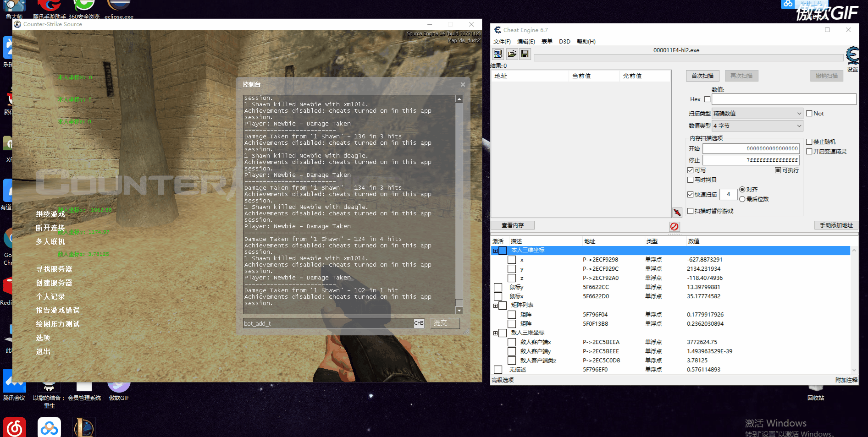868x437 pixels.
Task: Open a cheat table with the folder icon
Action: 512,54
